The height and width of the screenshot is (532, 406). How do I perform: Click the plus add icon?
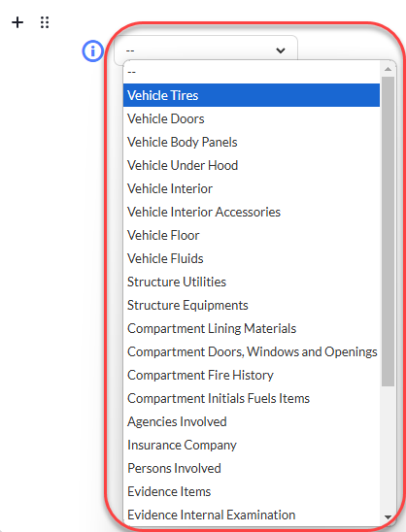pyautogui.click(x=17, y=22)
